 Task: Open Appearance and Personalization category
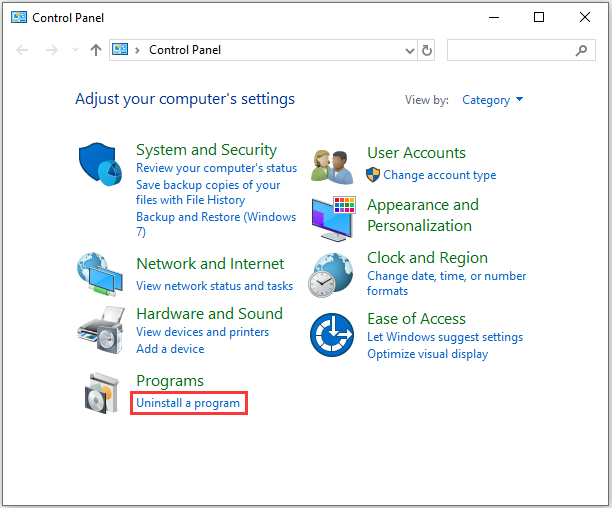(423, 215)
